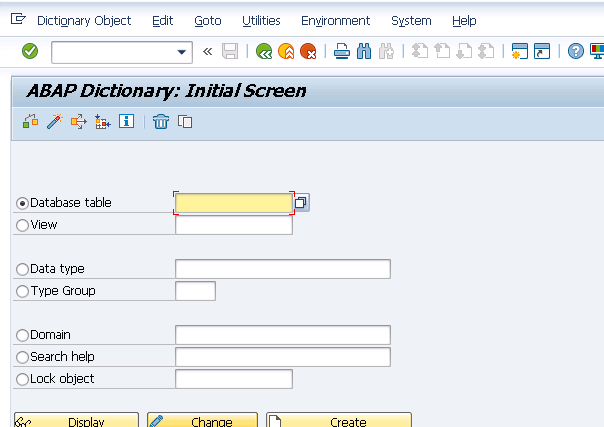The width and height of the screenshot is (604, 427).
Task: Click the Delete trash can icon
Action: [x=161, y=122]
